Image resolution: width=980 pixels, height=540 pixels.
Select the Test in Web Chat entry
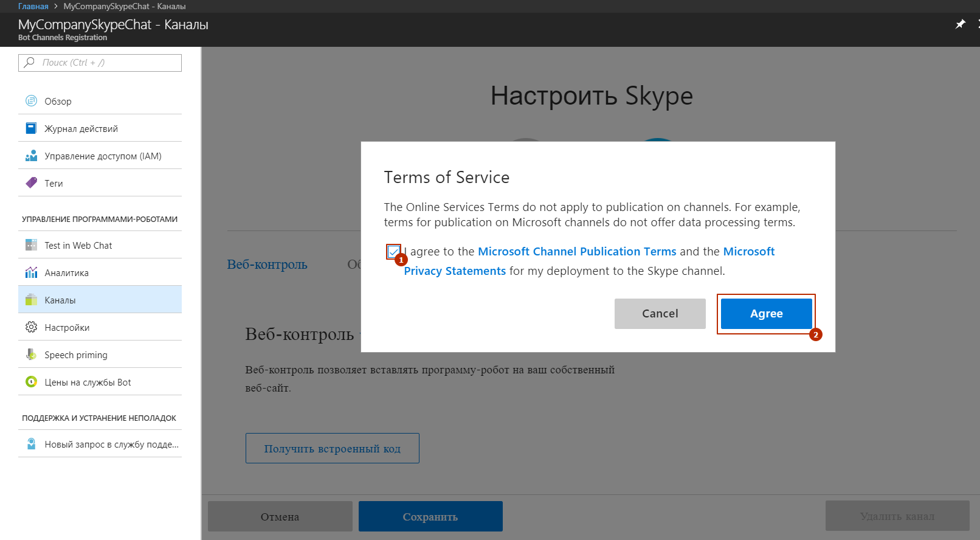[100, 245]
